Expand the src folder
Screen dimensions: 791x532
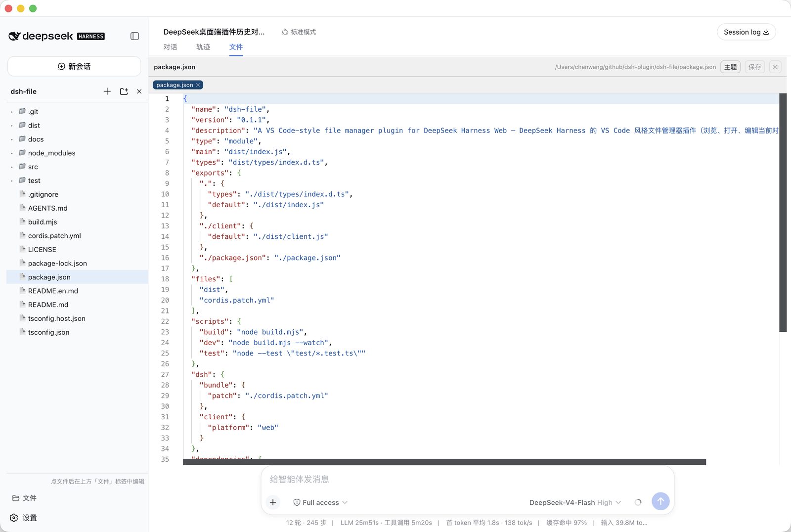coord(77,167)
